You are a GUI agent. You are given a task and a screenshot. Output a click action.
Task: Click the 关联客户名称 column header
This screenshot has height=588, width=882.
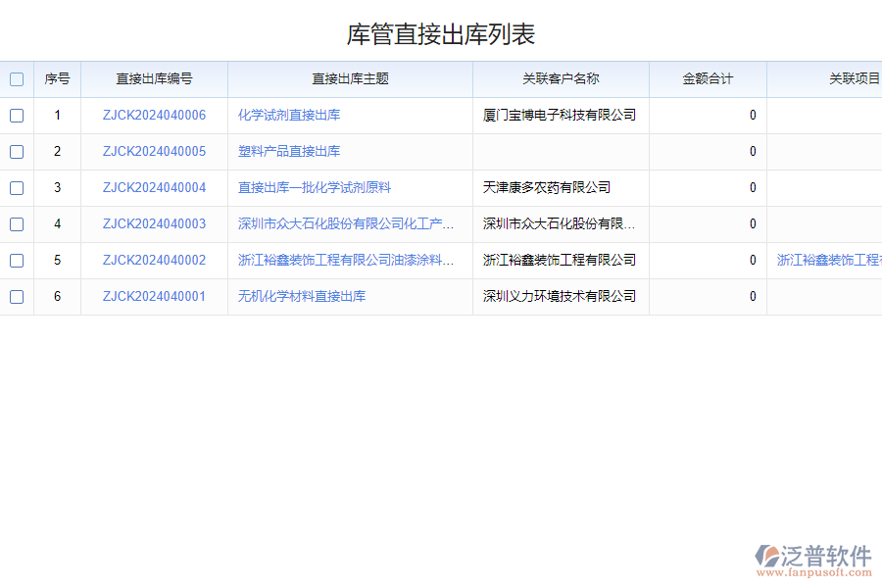(x=560, y=79)
